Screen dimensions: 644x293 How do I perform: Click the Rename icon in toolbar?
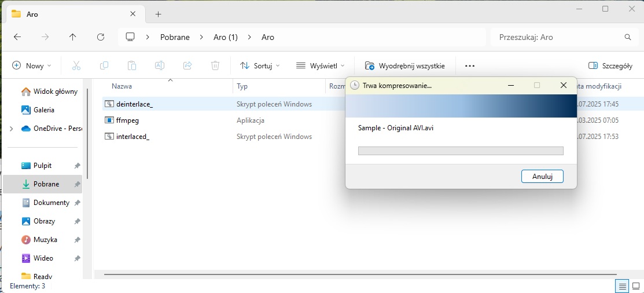160,65
